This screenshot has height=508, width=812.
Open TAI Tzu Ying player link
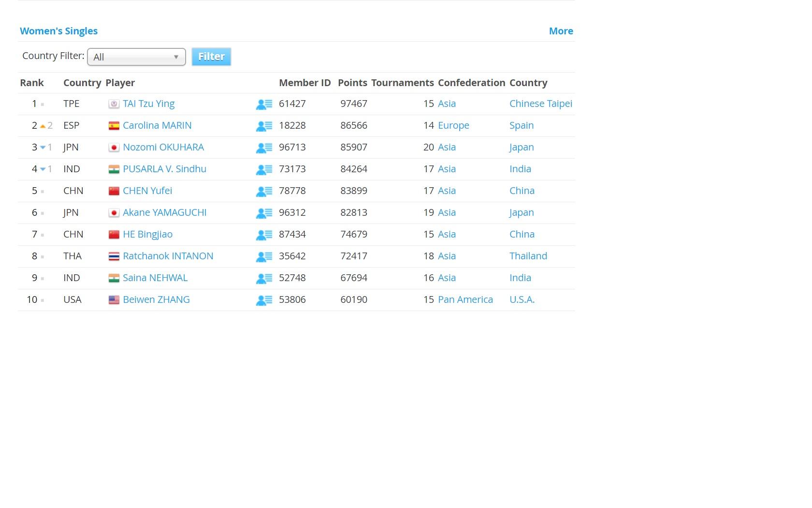(148, 104)
